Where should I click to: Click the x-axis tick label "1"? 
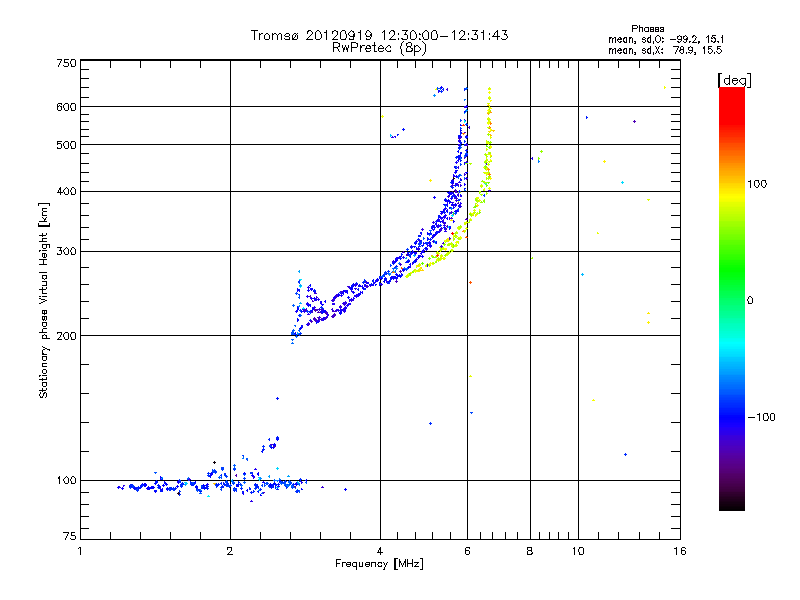(x=80, y=551)
